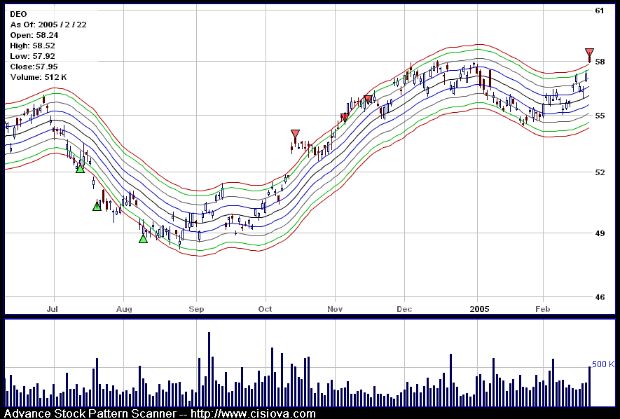Click the Dec month axis label
This screenshot has height=419, width=620.
404,309
